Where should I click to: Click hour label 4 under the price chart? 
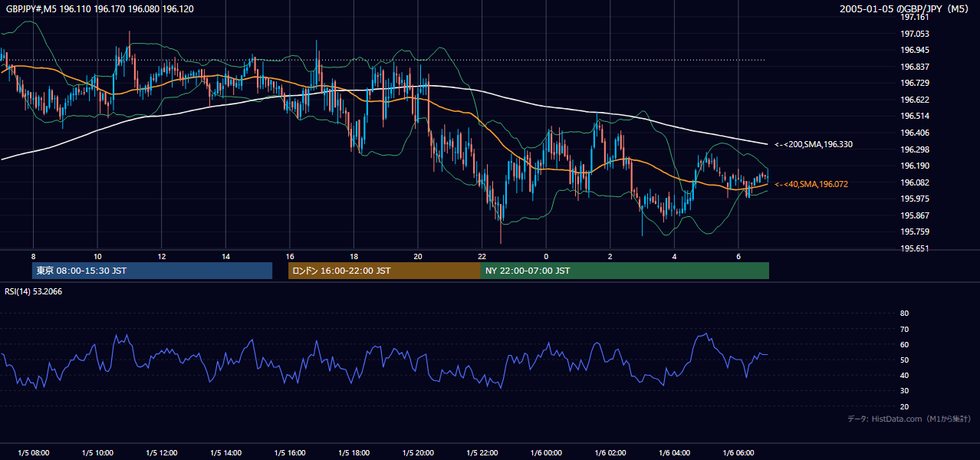[x=674, y=256]
